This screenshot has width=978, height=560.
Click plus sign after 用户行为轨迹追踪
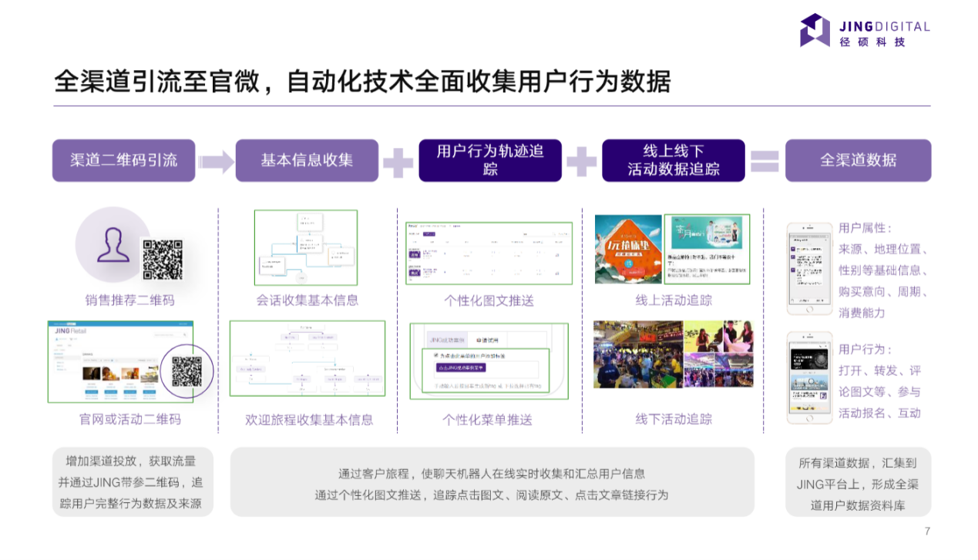click(x=582, y=161)
